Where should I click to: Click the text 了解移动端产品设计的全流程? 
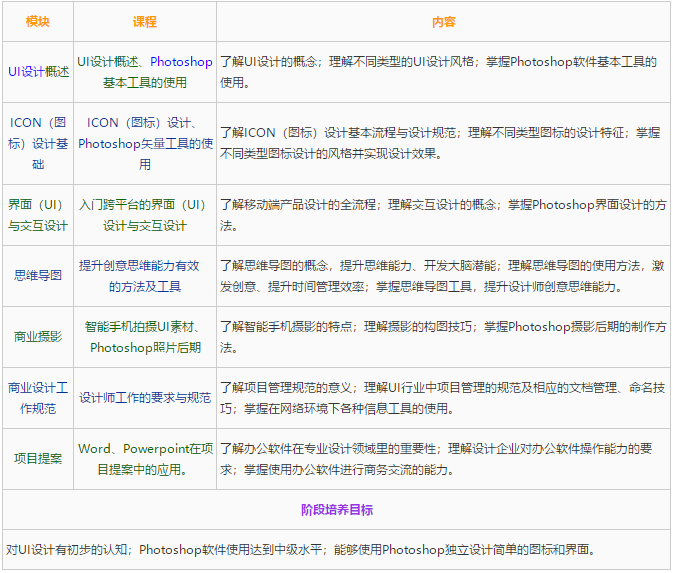coord(298,204)
